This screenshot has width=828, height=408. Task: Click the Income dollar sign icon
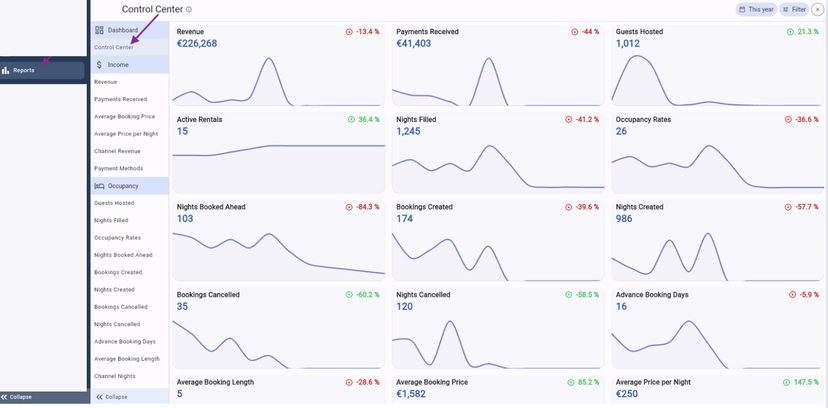tap(99, 64)
